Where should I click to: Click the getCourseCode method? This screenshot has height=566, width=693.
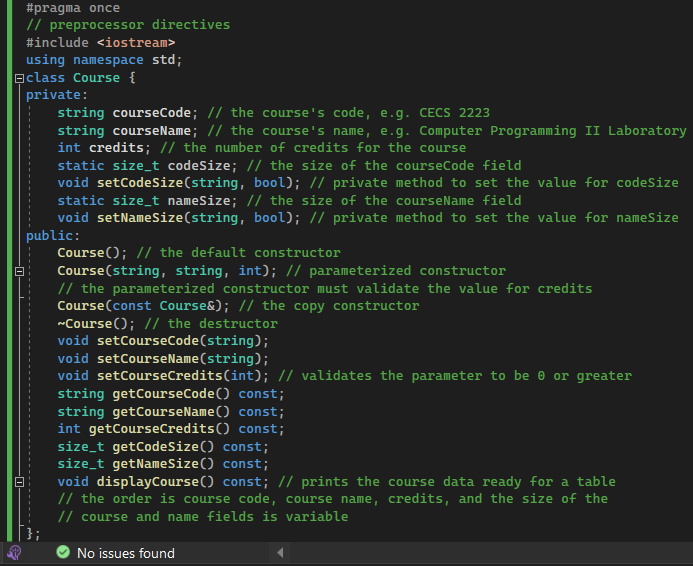click(x=164, y=394)
